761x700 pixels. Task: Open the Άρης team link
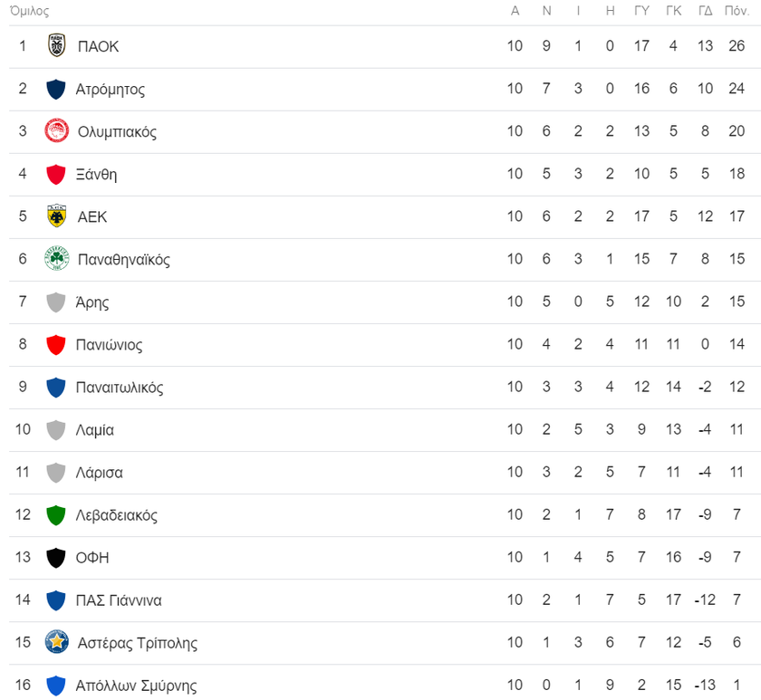[x=92, y=302]
